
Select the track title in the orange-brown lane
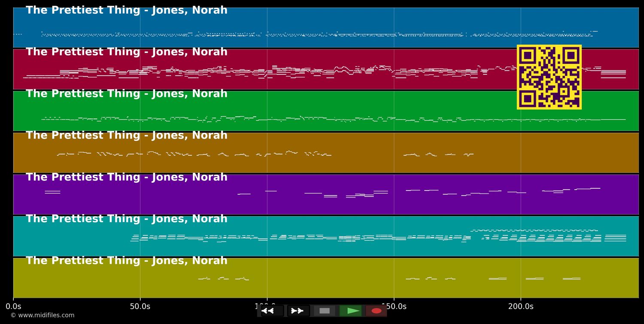pyautogui.click(x=127, y=135)
